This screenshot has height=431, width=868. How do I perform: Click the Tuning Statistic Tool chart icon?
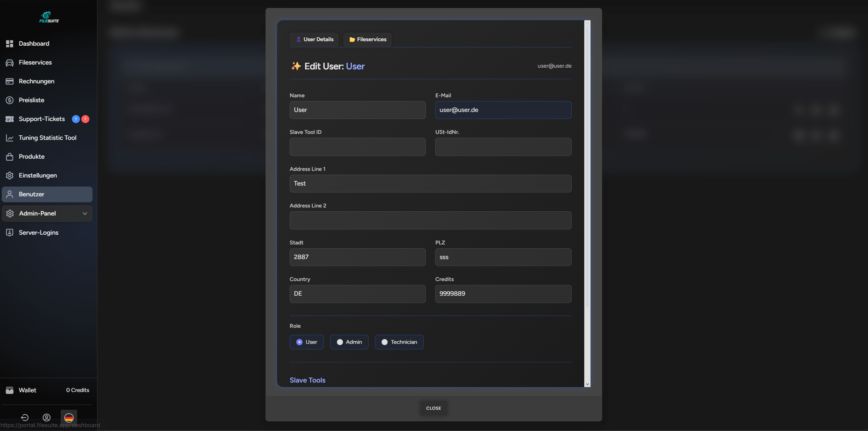pos(9,137)
